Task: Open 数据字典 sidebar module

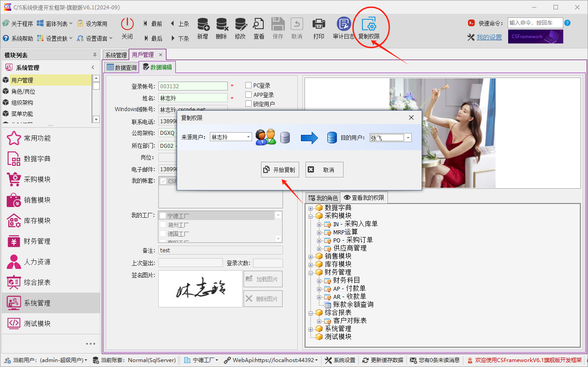Action: (x=51, y=159)
